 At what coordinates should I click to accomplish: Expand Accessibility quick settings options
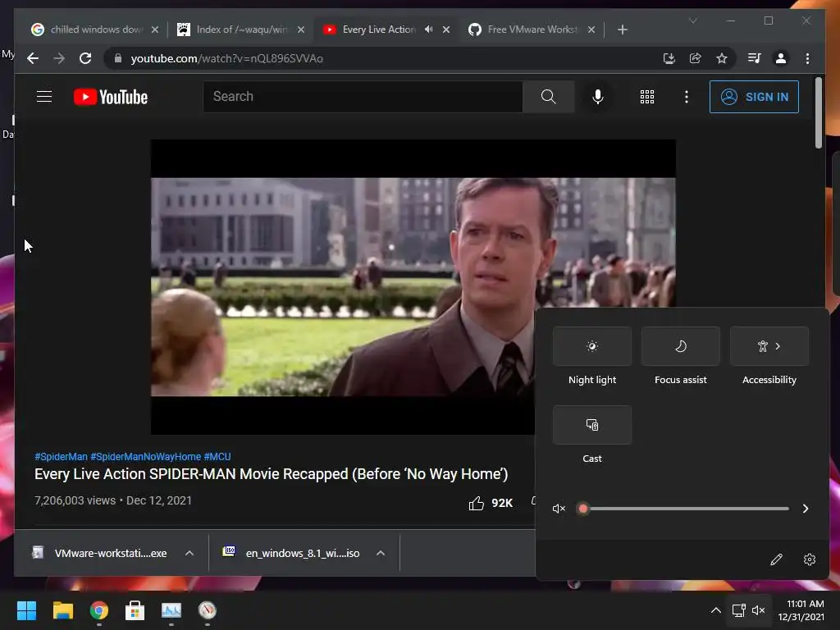click(x=769, y=346)
